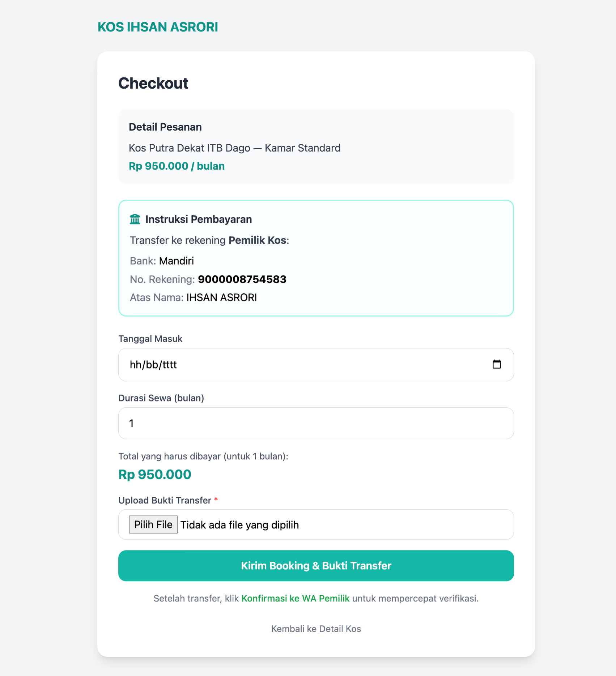
Task: Go back via Kembali ke Detail Kos
Action: coord(316,629)
